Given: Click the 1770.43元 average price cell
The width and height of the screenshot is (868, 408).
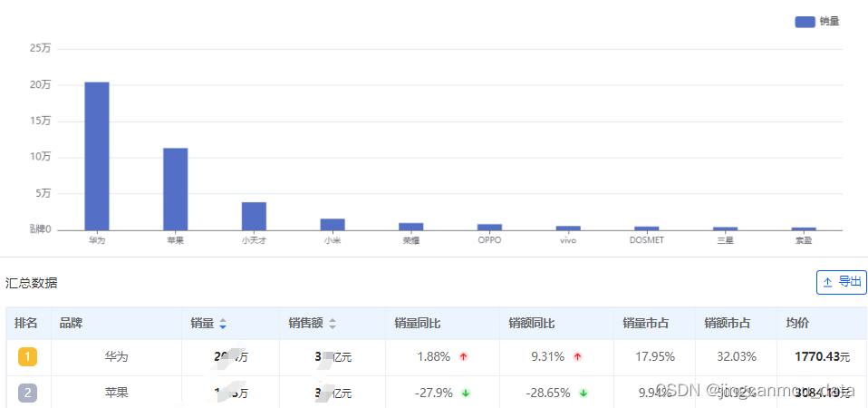Looking at the screenshot, I should click(x=822, y=357).
